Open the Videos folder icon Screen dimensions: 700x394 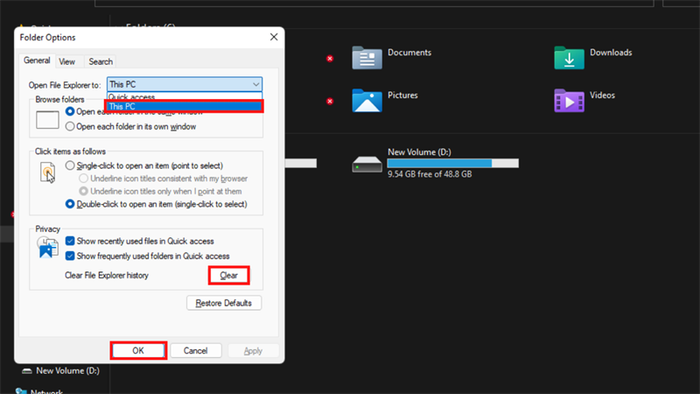[x=569, y=100]
